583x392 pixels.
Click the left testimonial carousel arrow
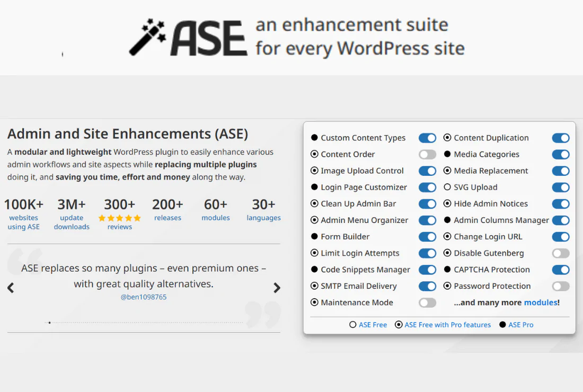pos(11,288)
